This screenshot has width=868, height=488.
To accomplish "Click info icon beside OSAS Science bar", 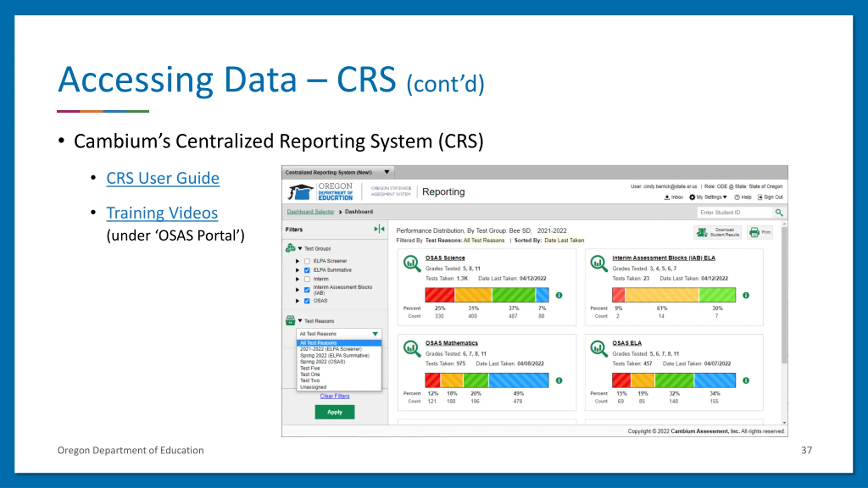I will pyautogui.click(x=559, y=296).
